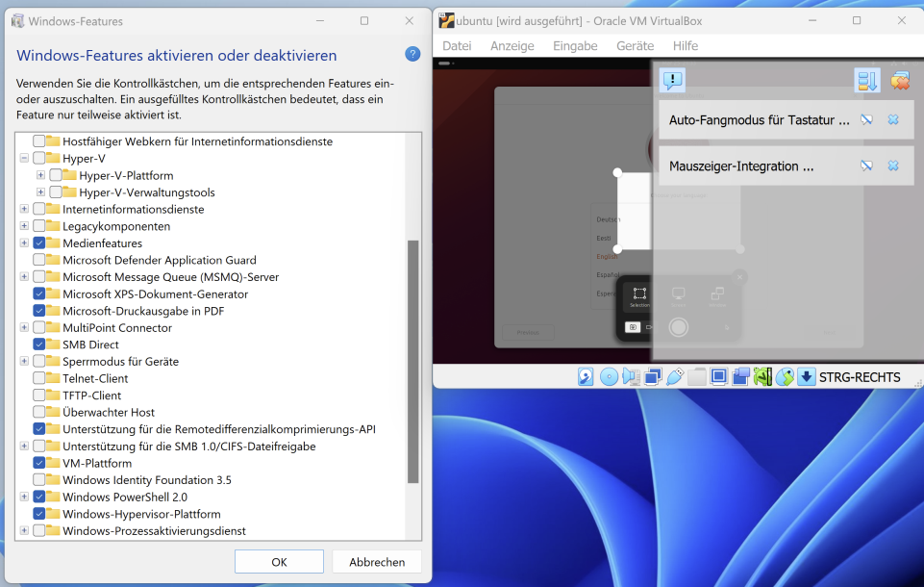Viewport: 924px width, 587px height.
Task: Click the Auto-Fangmodus für Tastatur notification text
Action: pyautogui.click(x=759, y=119)
